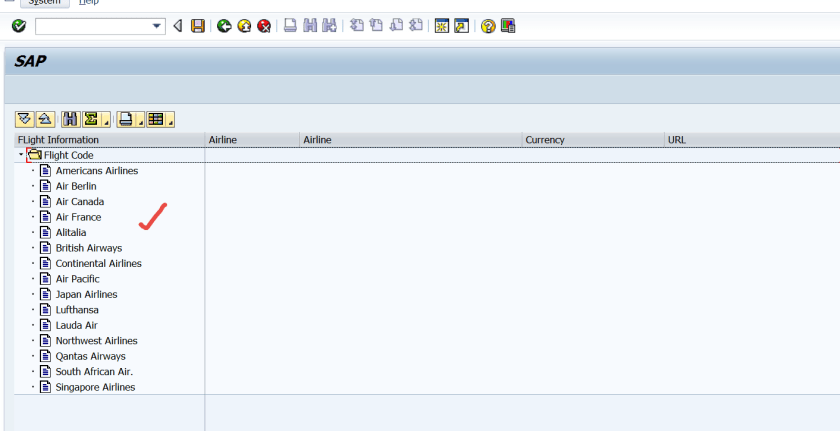840x431 pixels.
Task: Go back using green Back arrow
Action: [224, 26]
